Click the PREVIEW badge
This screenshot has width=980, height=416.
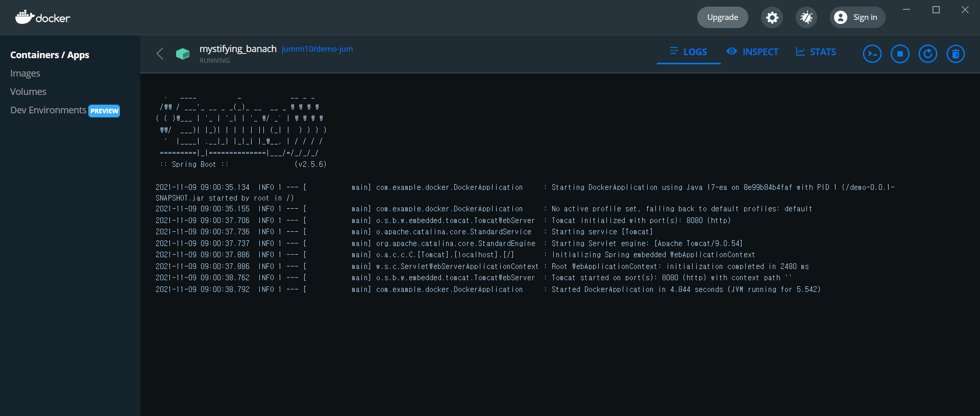(104, 111)
